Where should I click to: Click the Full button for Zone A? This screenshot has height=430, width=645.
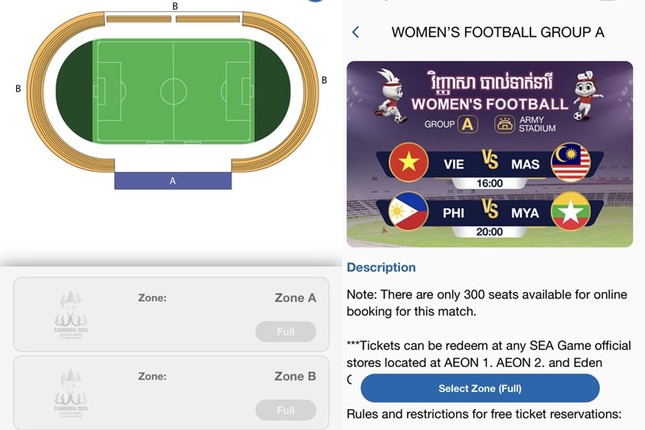click(x=285, y=332)
